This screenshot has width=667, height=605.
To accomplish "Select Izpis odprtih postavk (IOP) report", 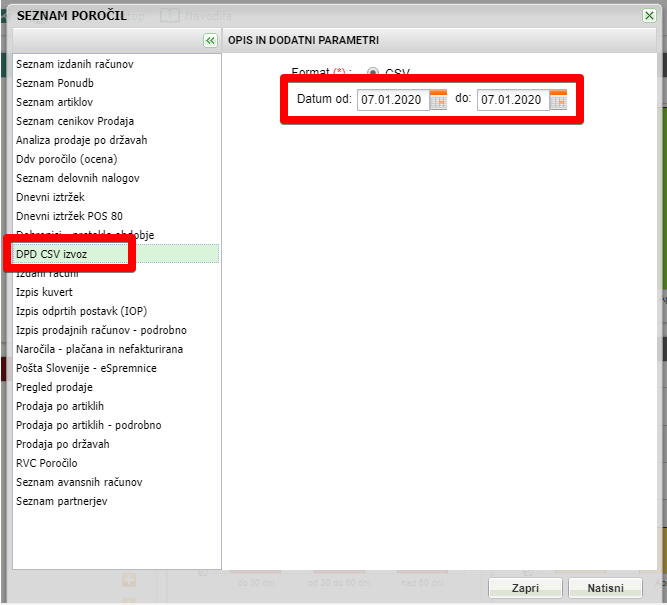I will [116, 311].
